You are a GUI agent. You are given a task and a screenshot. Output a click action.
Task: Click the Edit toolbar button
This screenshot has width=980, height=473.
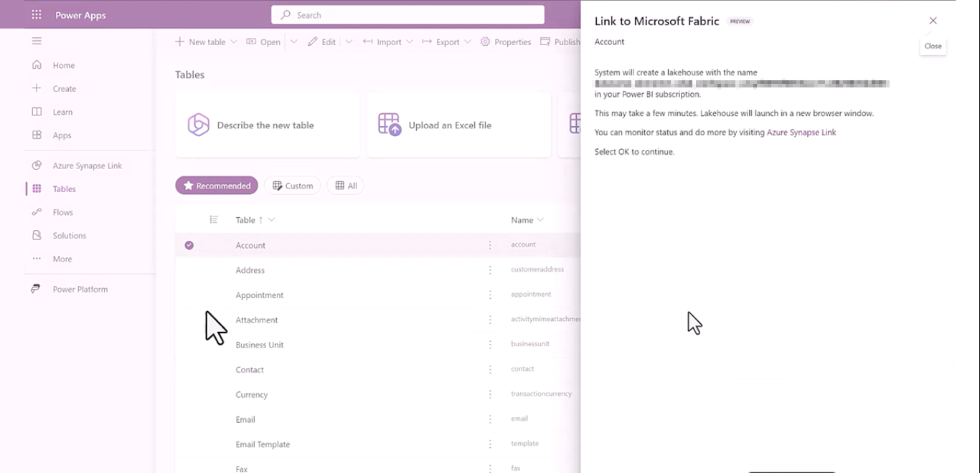coord(321,42)
